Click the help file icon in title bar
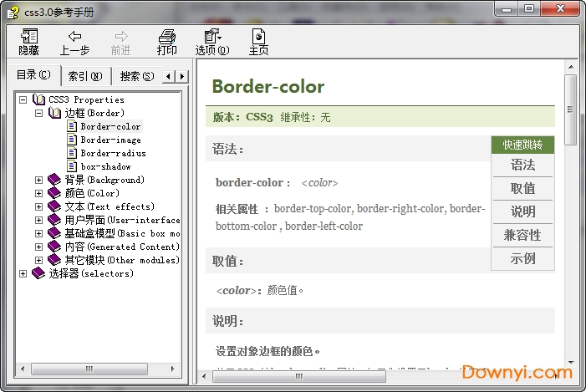This screenshot has width=586, height=392. tap(13, 13)
